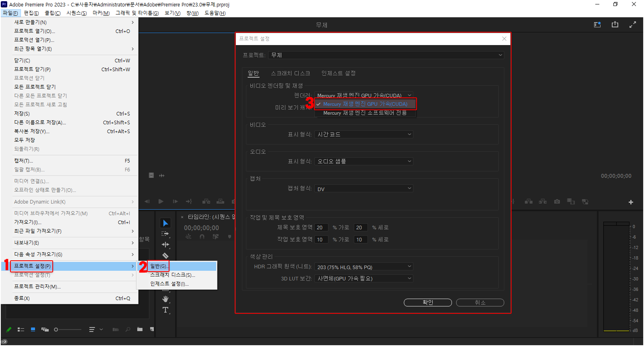Toggle full screen video icon
This screenshot has height=346, width=644.
633,25
